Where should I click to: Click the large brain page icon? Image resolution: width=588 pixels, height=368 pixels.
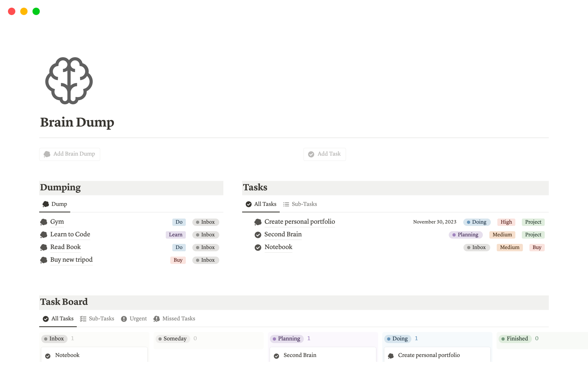point(69,81)
